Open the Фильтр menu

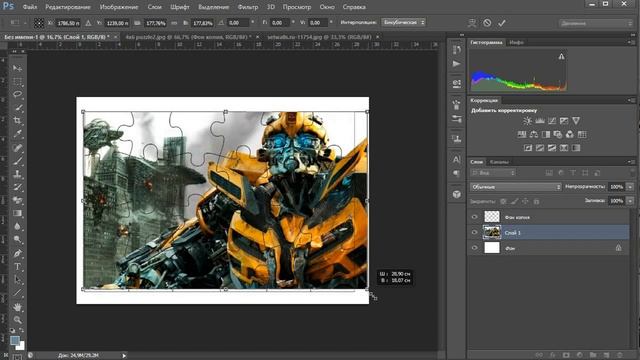click(248, 7)
